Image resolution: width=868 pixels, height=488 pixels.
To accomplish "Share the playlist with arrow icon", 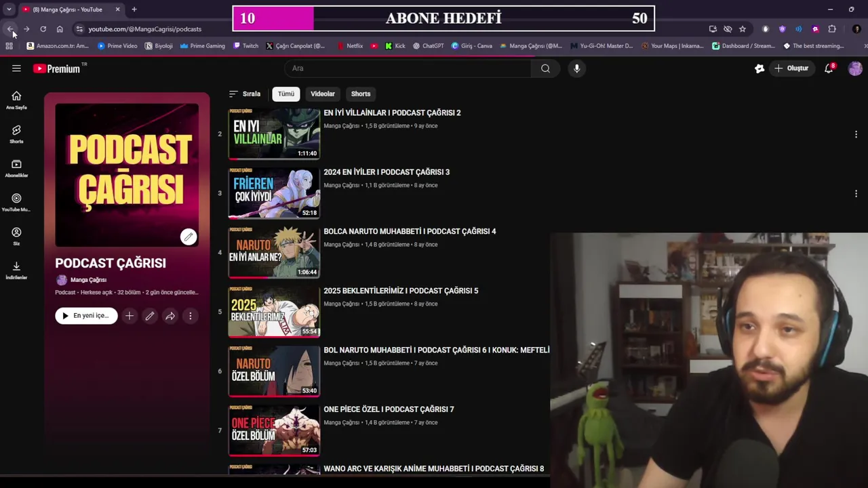I will click(170, 316).
